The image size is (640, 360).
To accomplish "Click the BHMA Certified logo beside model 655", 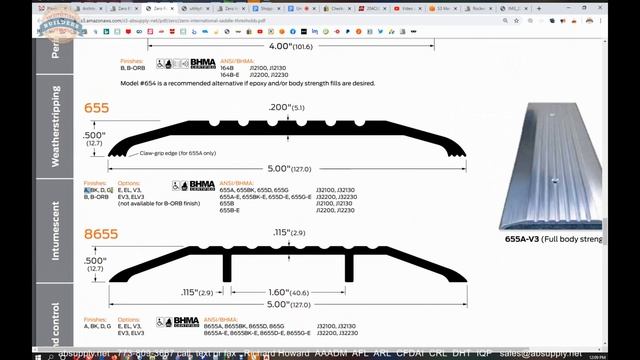I will pyautogui.click(x=202, y=186).
